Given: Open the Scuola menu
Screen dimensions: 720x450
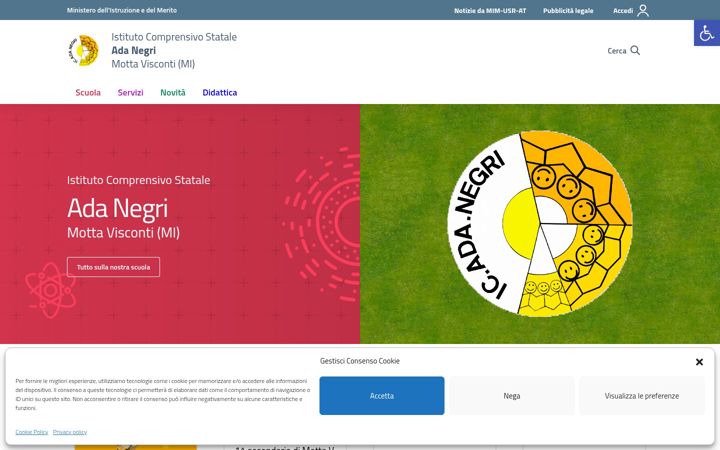Looking at the screenshot, I should point(88,93).
